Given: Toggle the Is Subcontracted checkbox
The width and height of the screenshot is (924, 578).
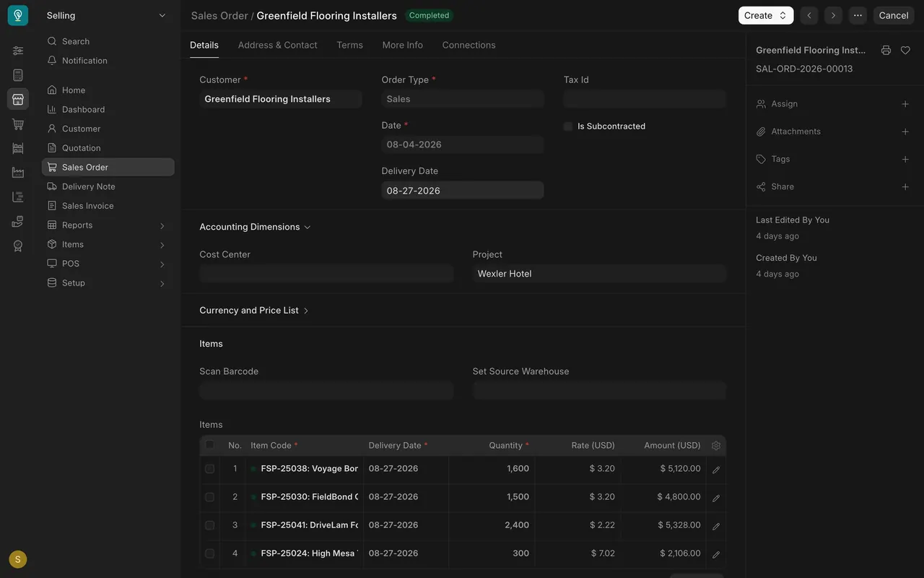Looking at the screenshot, I should (568, 126).
